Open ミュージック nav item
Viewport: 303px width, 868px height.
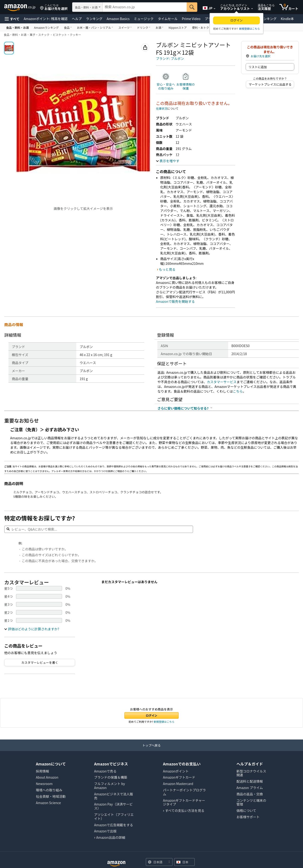(x=143, y=19)
